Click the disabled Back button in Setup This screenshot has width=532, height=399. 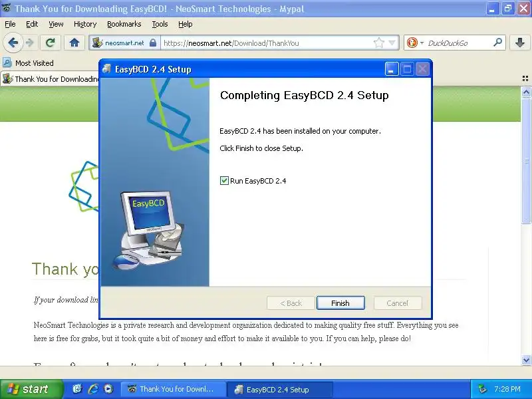click(x=291, y=303)
